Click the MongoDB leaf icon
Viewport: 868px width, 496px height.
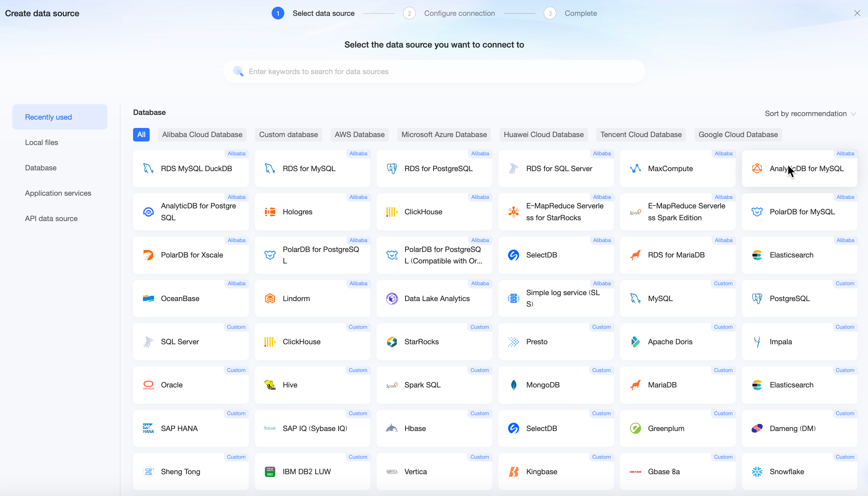[x=514, y=385]
